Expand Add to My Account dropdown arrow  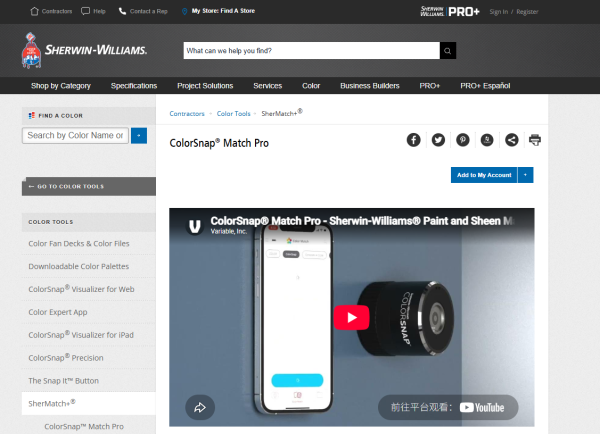(525, 175)
